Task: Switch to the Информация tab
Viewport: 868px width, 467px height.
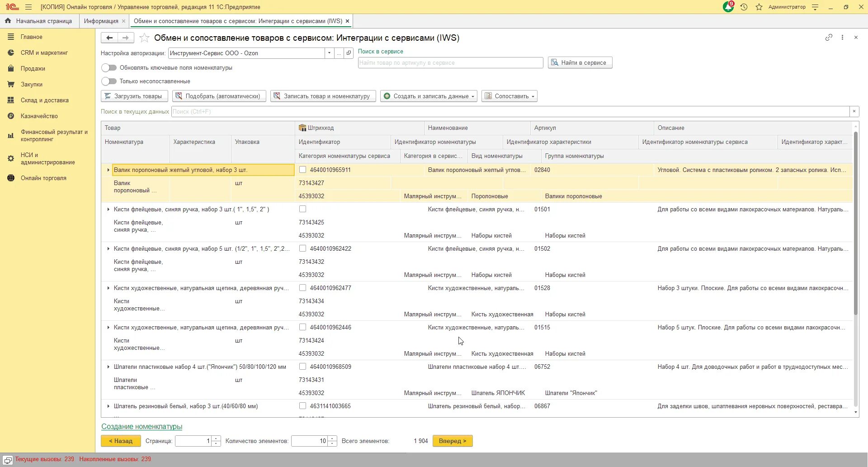Action: tap(101, 21)
